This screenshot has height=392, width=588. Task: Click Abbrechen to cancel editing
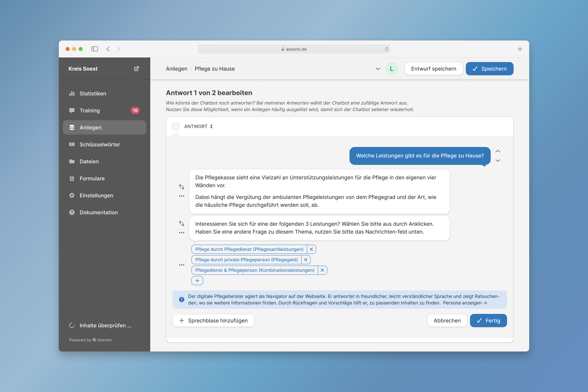tap(447, 320)
